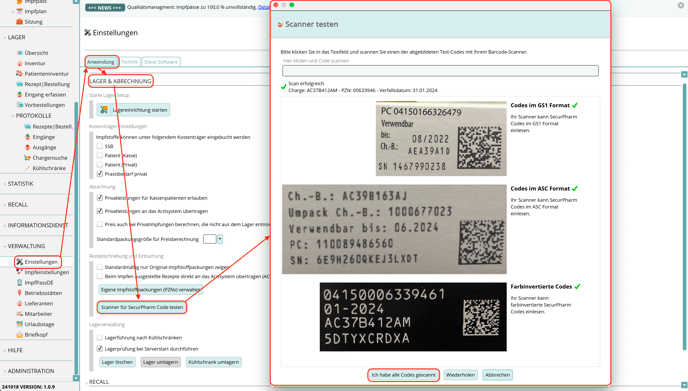The width and height of the screenshot is (688, 391).
Task: Click the tools icon beside the Einstellungen heading
Action: point(87,32)
